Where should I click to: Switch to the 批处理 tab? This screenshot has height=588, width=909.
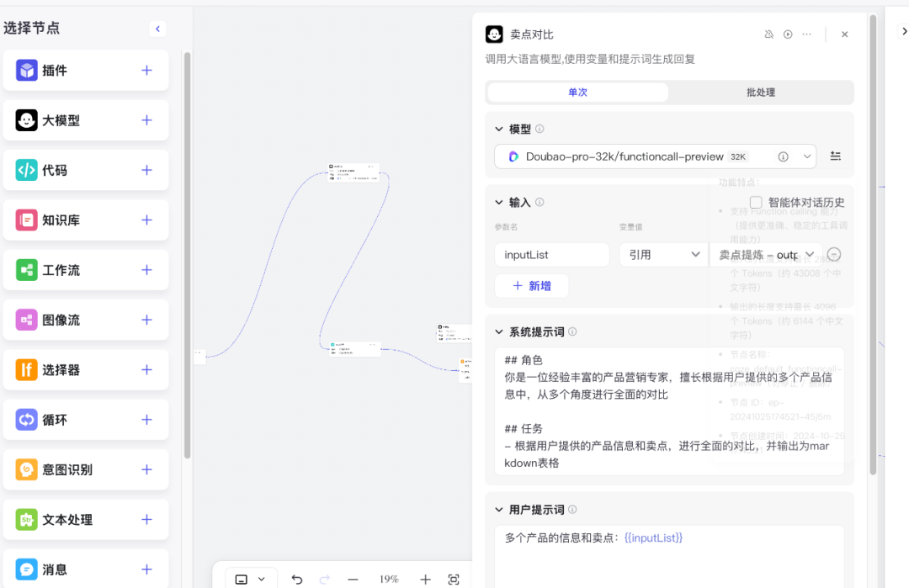tap(761, 92)
